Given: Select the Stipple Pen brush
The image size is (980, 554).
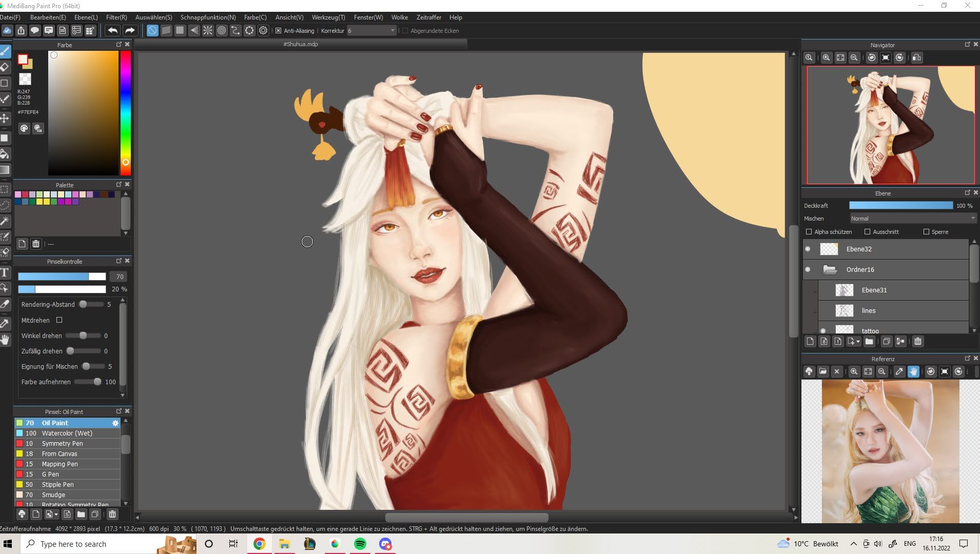Looking at the screenshot, I should coord(57,484).
